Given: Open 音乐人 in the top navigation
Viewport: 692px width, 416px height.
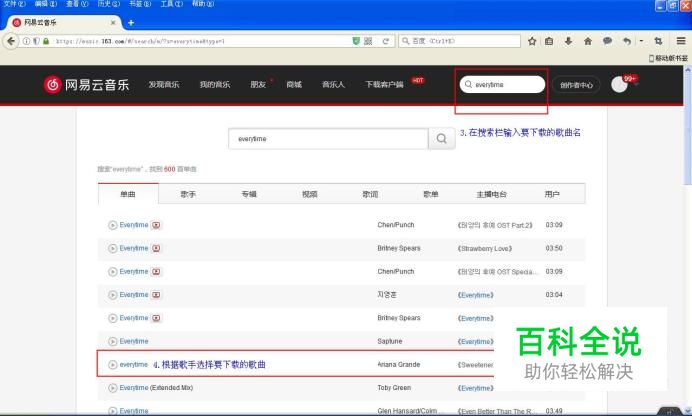Looking at the screenshot, I should coord(333,84).
